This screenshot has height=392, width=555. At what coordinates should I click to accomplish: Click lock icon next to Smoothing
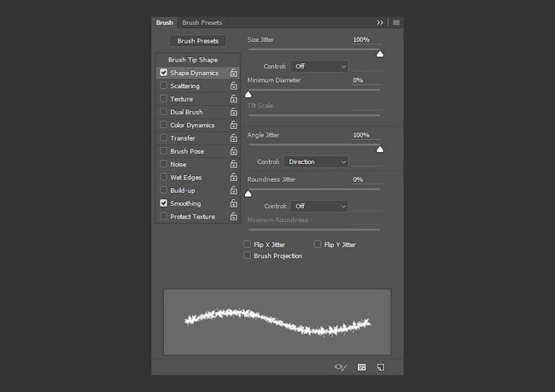234,203
